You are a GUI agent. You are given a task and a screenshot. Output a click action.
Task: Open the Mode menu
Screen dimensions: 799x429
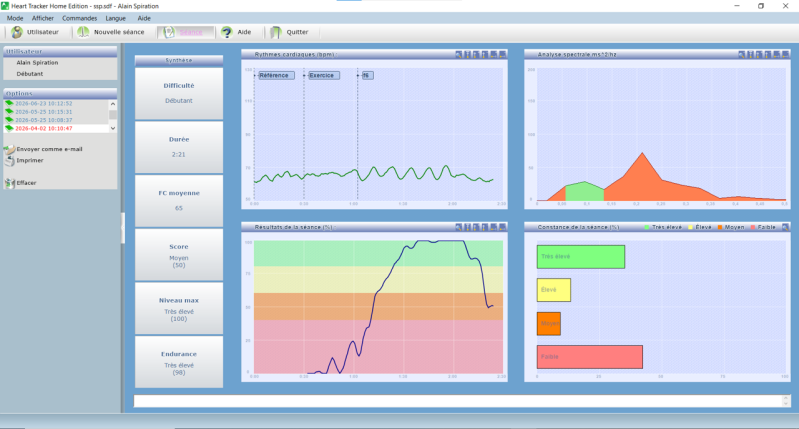(x=15, y=18)
